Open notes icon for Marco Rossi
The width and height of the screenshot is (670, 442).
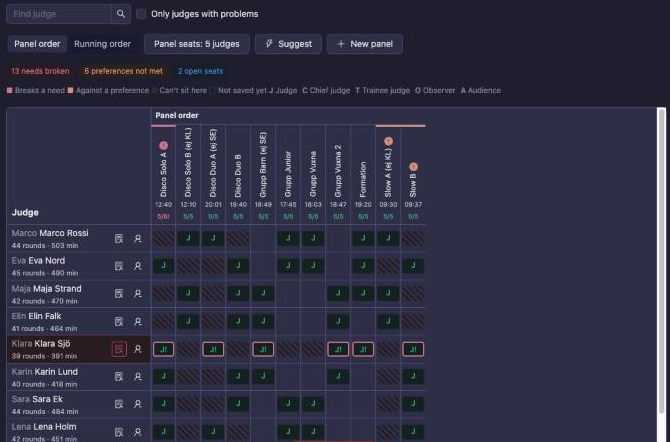point(119,239)
